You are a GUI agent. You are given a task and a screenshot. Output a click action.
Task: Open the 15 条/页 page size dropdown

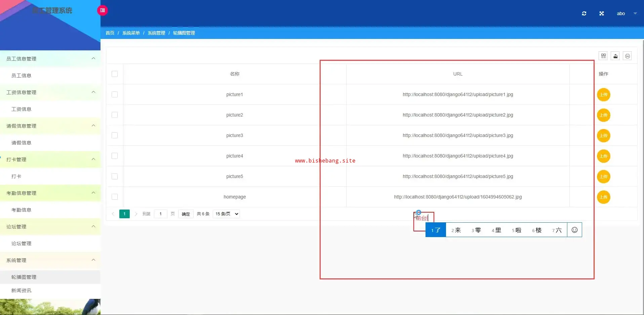coord(227,214)
